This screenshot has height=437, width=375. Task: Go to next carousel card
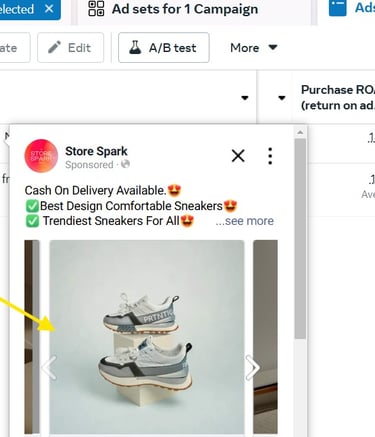[252, 368]
